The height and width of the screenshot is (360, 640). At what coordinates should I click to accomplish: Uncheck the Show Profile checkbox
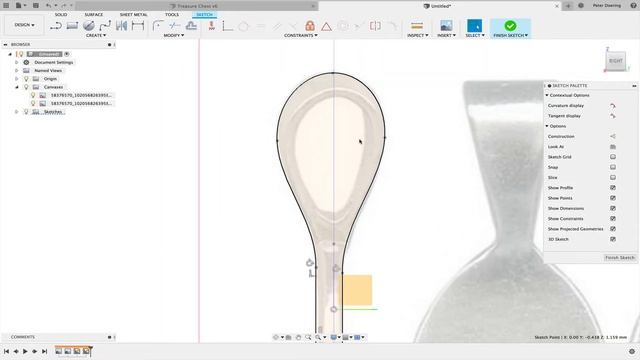pyautogui.click(x=613, y=188)
